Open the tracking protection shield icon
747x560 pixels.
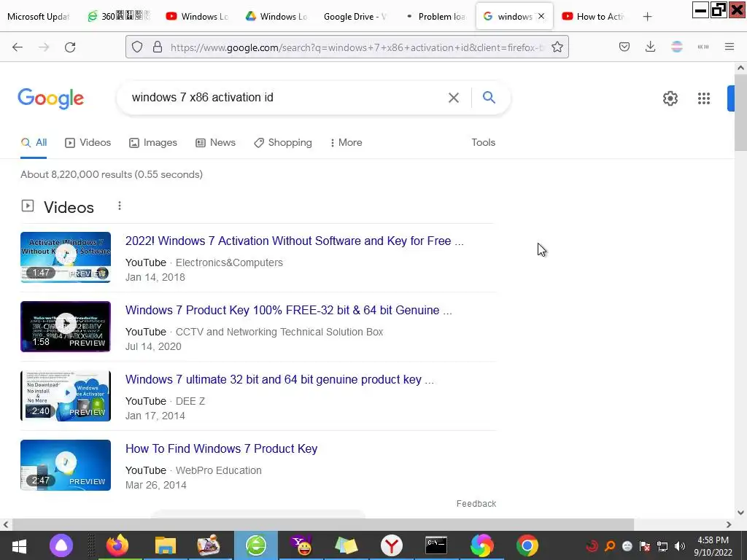[137, 47]
